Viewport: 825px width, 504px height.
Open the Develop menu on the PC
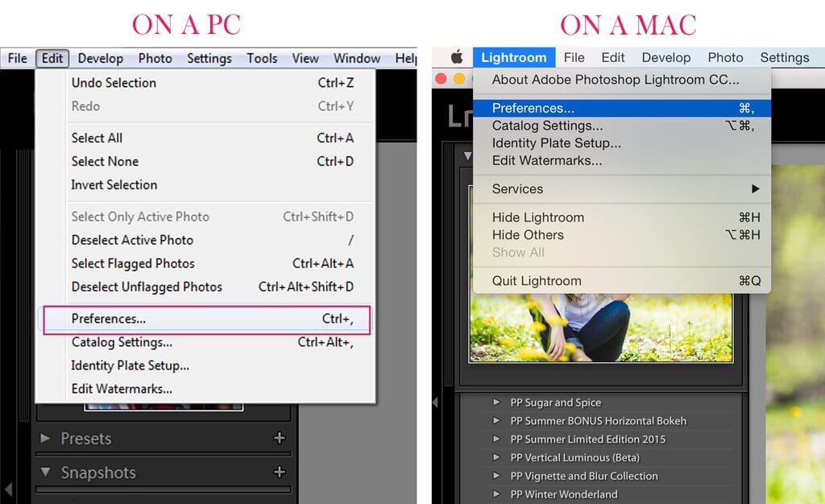click(101, 58)
